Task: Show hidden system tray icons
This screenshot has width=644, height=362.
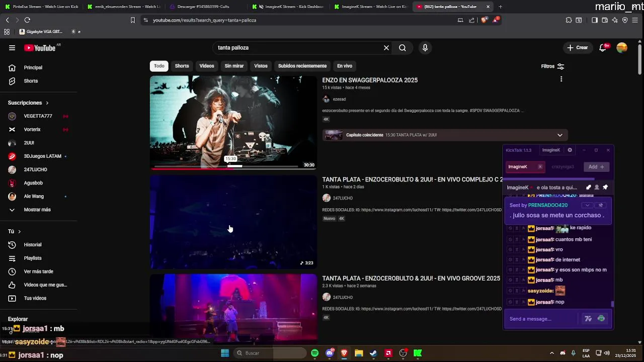Action: point(552,353)
